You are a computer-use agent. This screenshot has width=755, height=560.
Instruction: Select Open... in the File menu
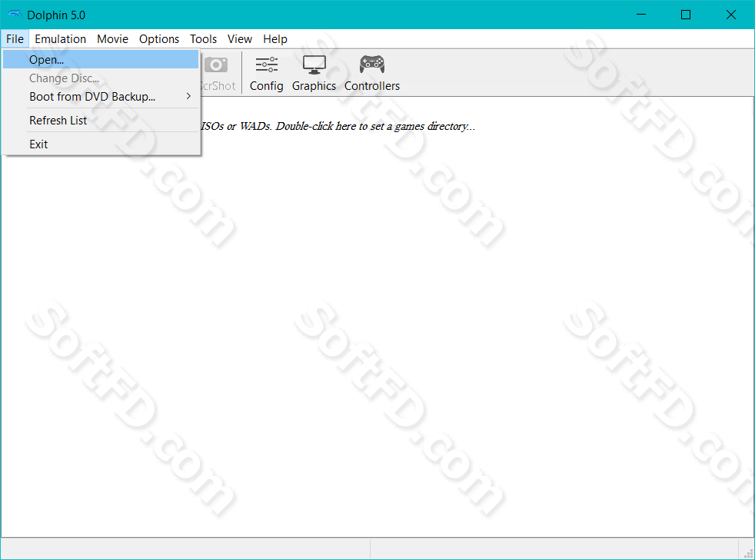(x=101, y=60)
